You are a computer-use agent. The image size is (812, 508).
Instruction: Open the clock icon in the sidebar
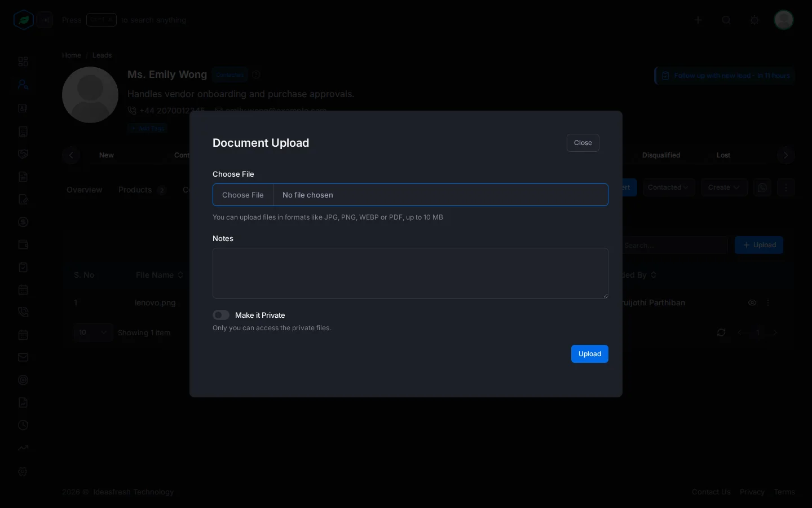23,425
